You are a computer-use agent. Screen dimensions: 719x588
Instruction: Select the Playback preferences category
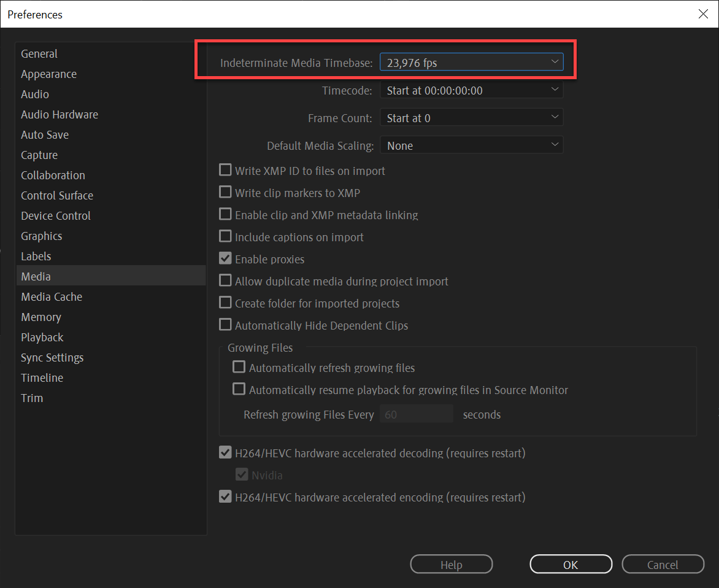click(42, 337)
